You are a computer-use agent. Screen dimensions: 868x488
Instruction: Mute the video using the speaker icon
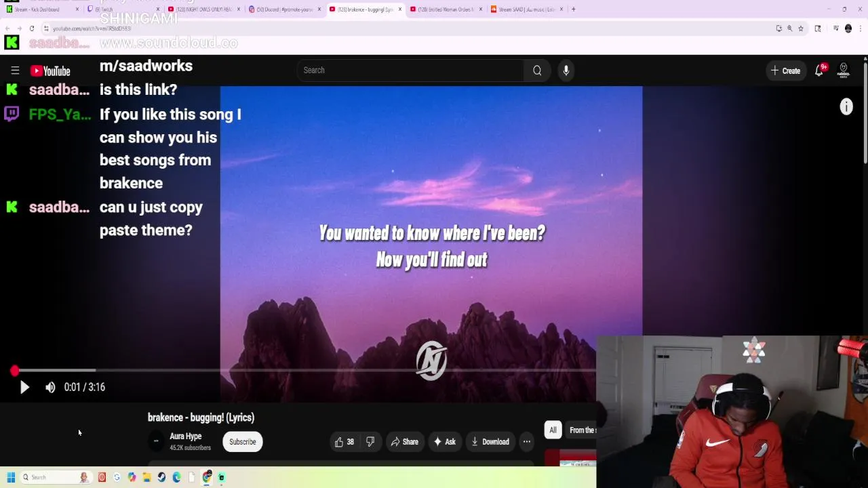pyautogui.click(x=50, y=387)
